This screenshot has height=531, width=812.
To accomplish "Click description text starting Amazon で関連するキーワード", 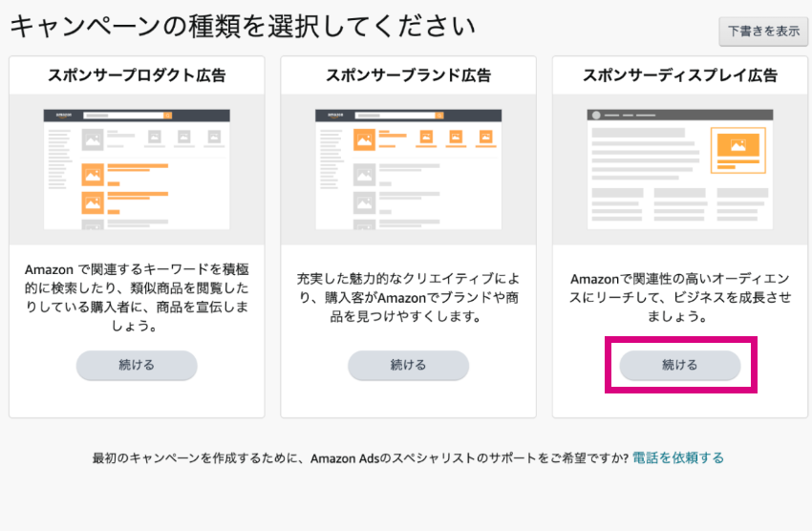I will (137, 297).
